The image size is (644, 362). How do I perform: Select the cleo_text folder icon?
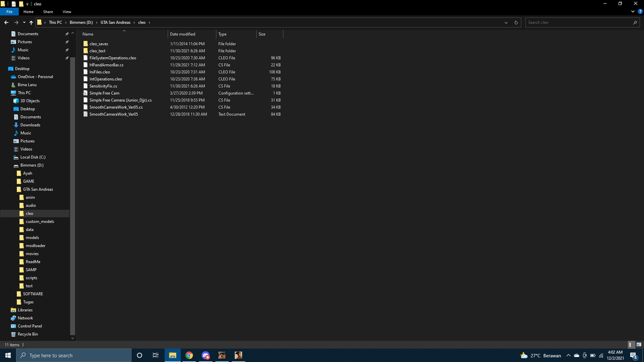click(x=86, y=51)
